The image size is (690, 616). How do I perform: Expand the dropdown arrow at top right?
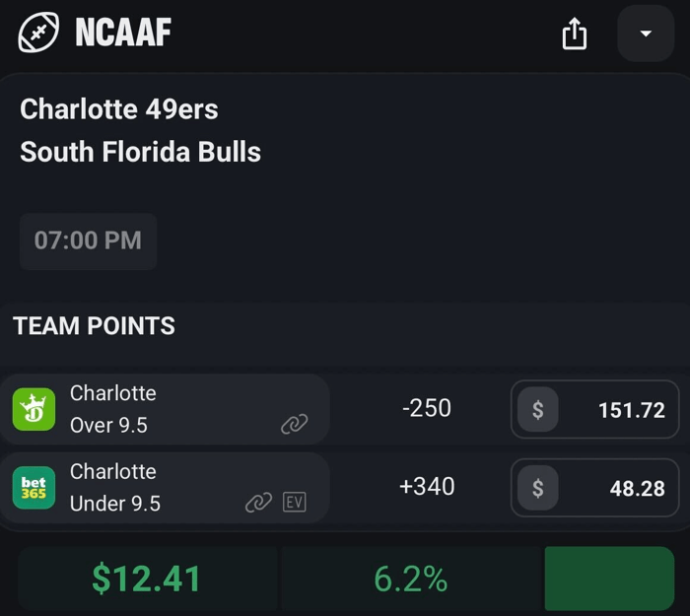coord(646,34)
